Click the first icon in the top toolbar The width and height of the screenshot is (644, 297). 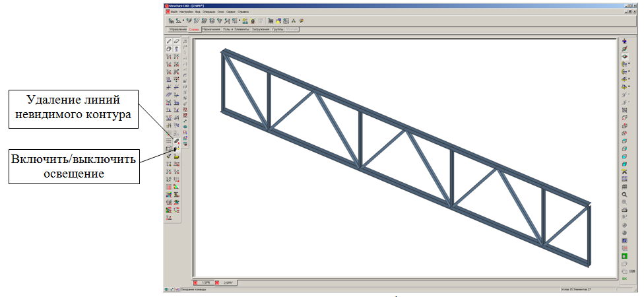point(172,20)
